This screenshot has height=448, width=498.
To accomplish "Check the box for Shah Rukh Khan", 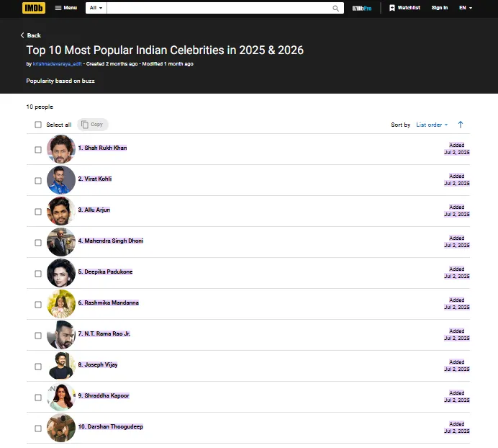I will tap(38, 149).
